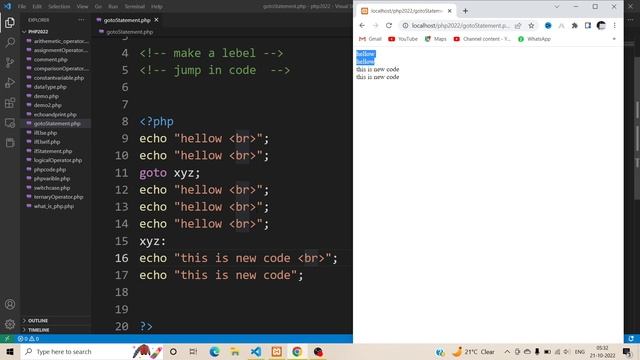Click the Explorer more actions ellipsis
The width and height of the screenshot is (640, 360).
pos(81,20)
